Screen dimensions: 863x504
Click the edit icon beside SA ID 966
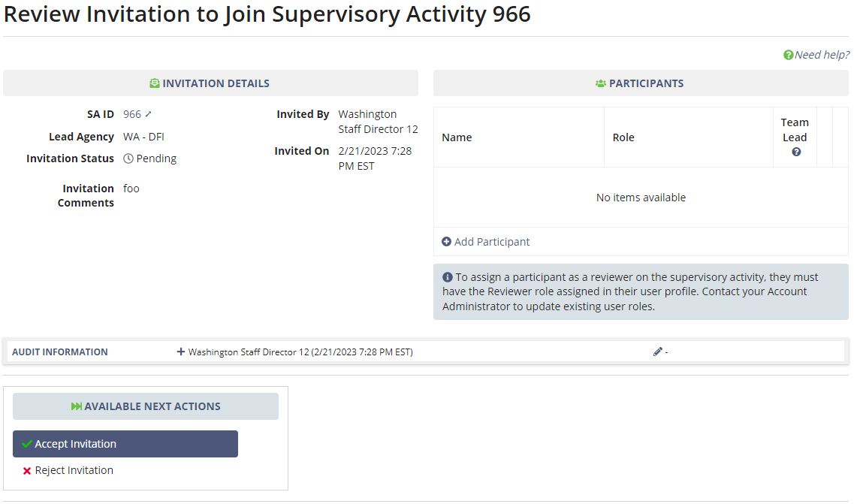[148, 114]
